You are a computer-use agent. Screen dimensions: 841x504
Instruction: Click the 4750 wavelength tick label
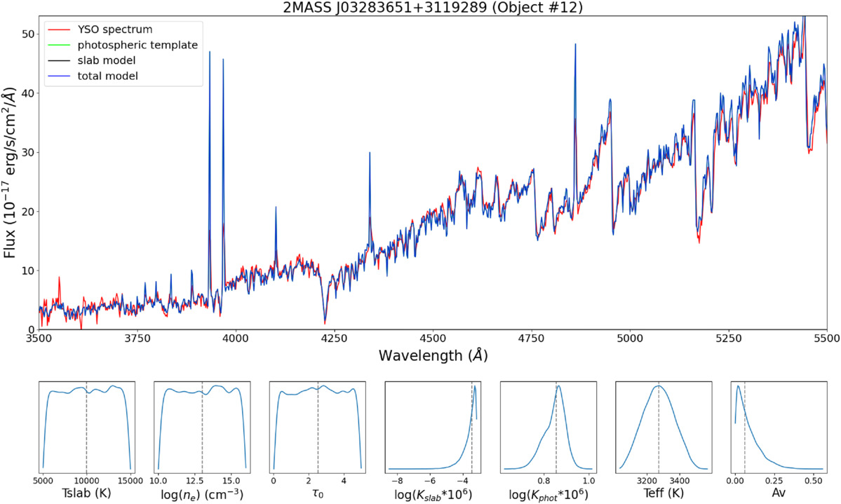pos(532,339)
